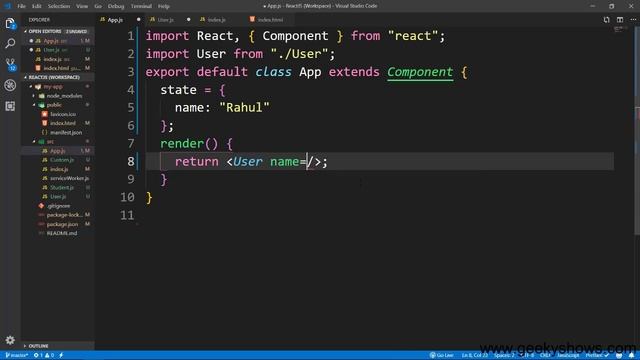Open the editor More Actions ellipsis
Screen dimensions: 640x360
point(633,20)
